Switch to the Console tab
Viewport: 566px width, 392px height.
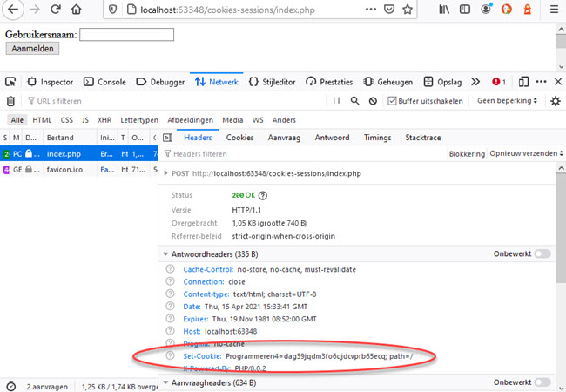104,82
